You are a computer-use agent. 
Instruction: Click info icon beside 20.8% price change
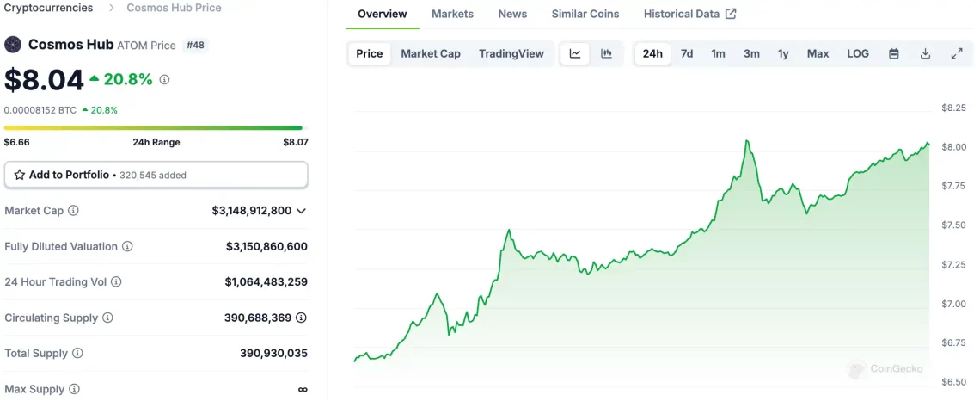pos(164,79)
